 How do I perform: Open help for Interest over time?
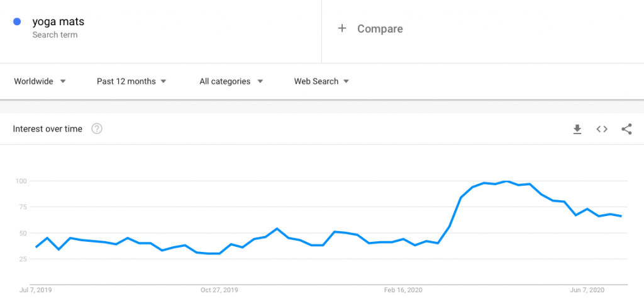coord(97,128)
